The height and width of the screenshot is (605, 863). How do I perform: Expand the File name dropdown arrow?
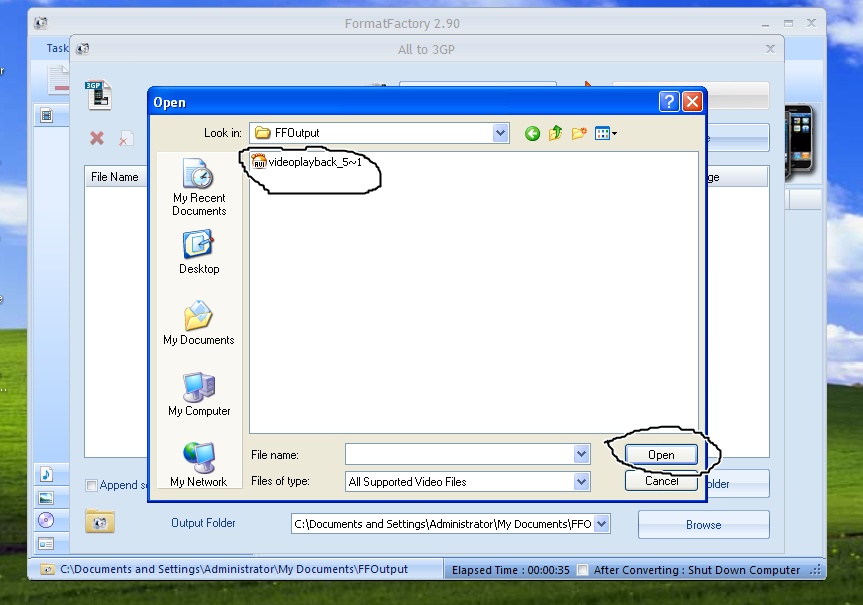[x=581, y=454]
